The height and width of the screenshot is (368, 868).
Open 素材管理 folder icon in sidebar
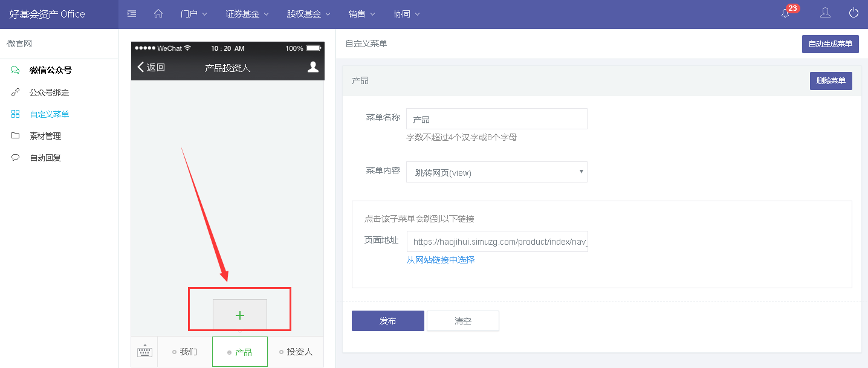(15, 135)
